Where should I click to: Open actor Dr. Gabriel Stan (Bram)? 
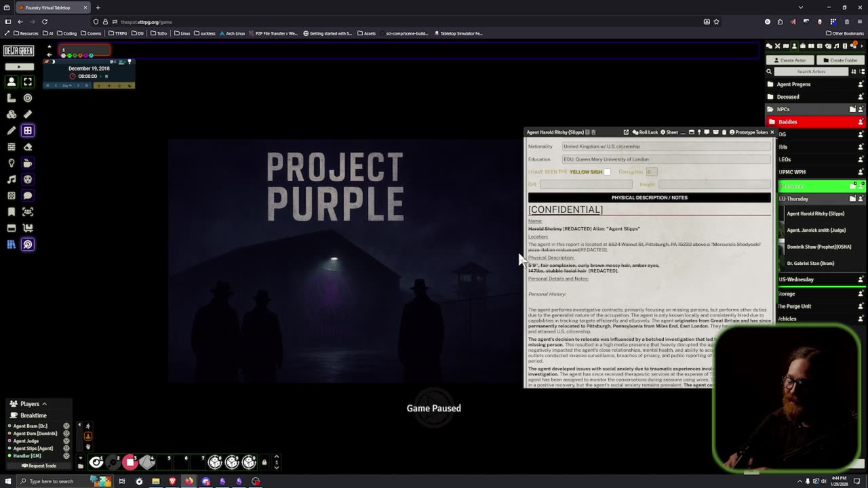click(823, 263)
